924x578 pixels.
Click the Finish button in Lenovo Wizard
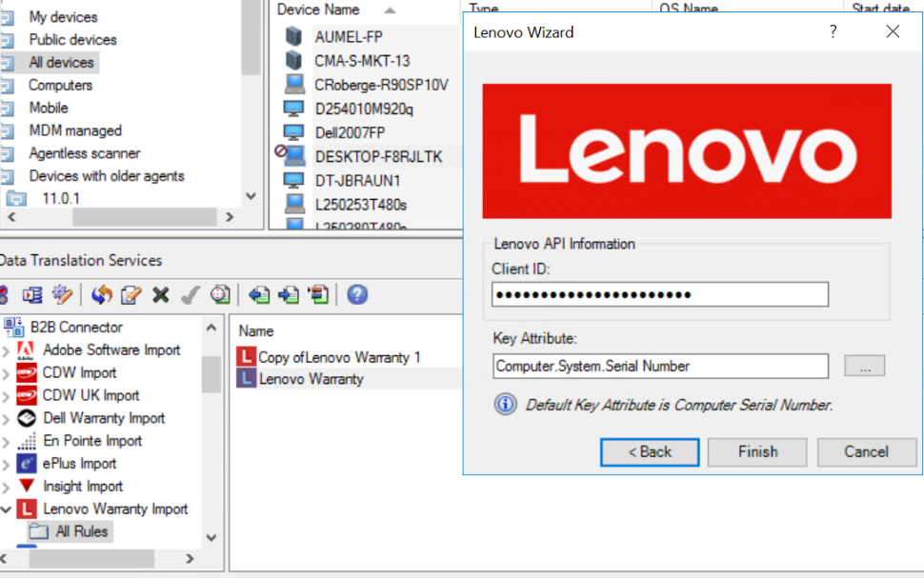[757, 452]
